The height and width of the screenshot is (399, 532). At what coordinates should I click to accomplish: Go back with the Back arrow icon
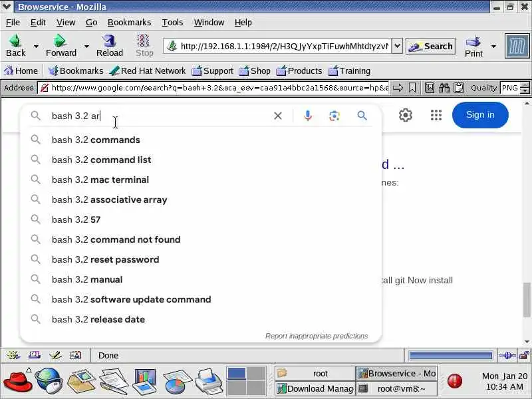click(x=15, y=41)
